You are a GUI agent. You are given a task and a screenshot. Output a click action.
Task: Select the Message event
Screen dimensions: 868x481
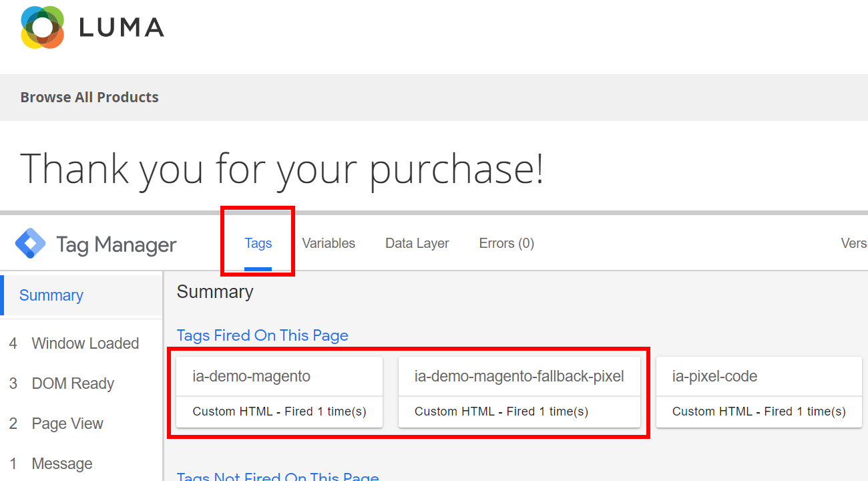[62, 464]
